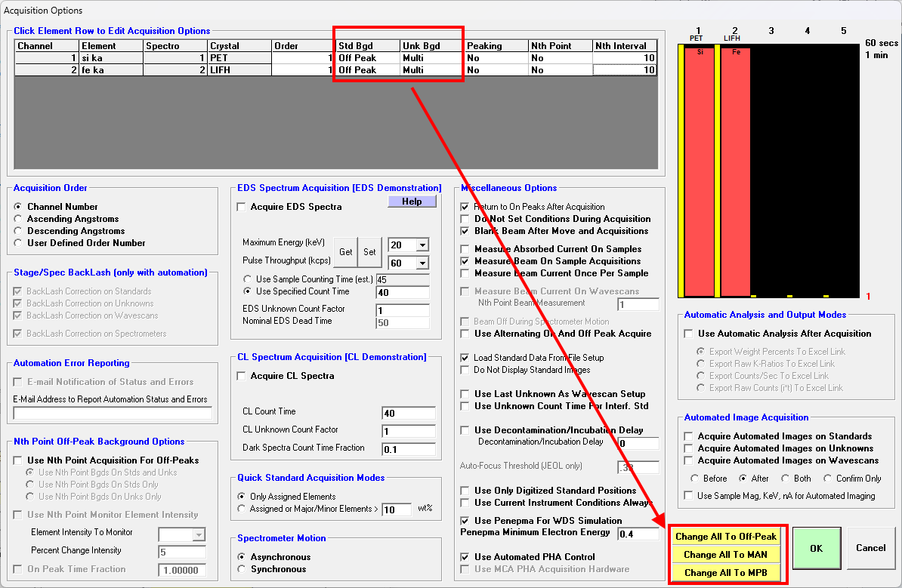This screenshot has width=902, height=588.
Task: Toggle Use Automated PHA Control checkbox
Action: point(465,557)
